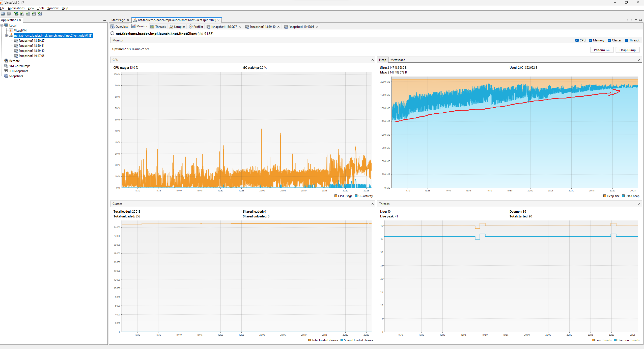
Task: Add an application snapshot from the toolbar
Action: pos(40,13)
